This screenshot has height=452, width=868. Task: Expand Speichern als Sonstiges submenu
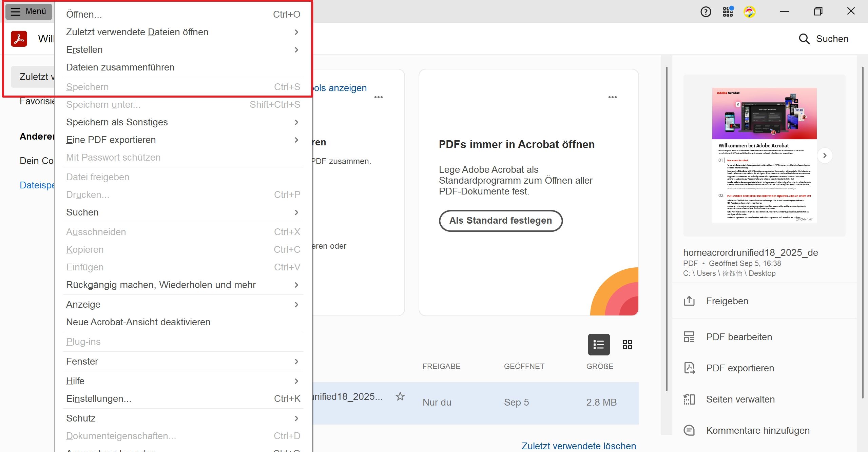coord(183,122)
